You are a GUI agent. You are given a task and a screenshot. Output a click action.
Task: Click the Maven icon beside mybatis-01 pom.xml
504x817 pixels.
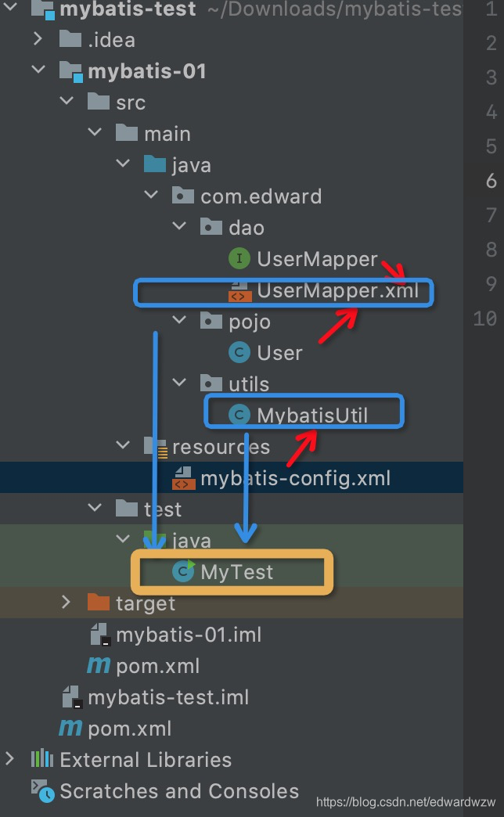coord(99,665)
